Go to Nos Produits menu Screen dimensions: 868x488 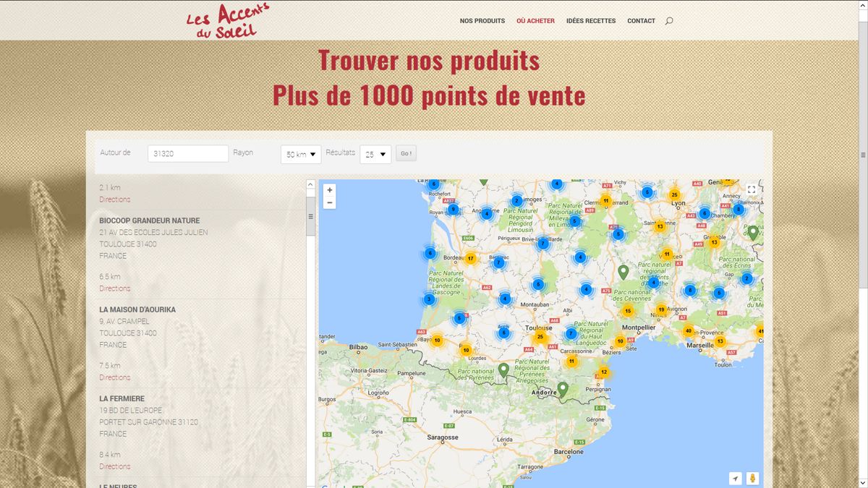pos(482,21)
